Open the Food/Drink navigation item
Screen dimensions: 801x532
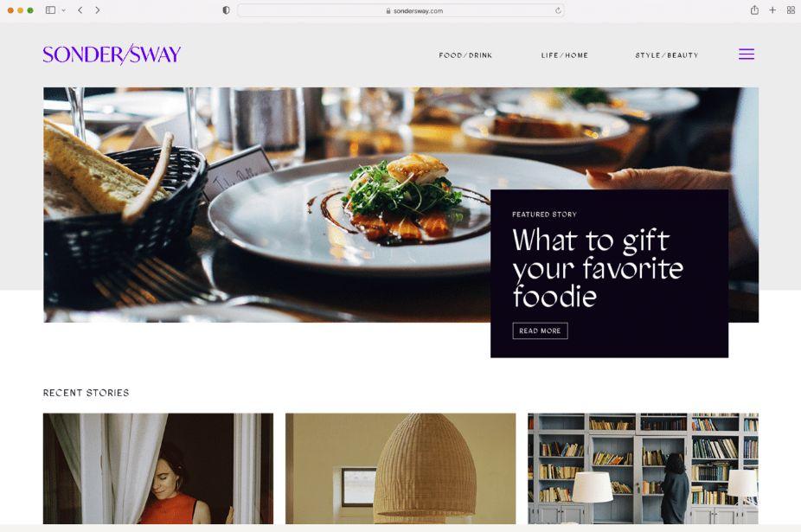coord(465,55)
